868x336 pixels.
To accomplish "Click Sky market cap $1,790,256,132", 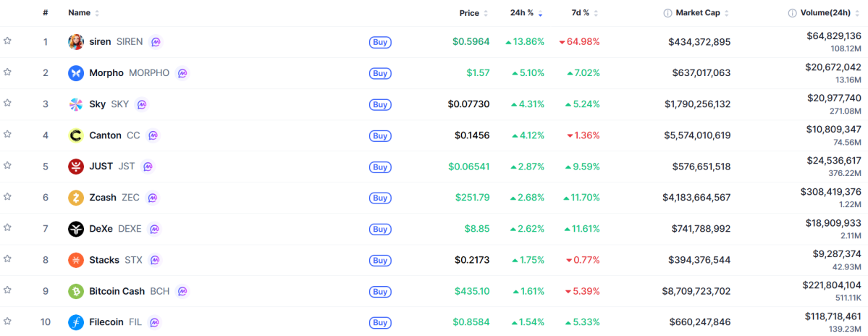I will 696,104.
